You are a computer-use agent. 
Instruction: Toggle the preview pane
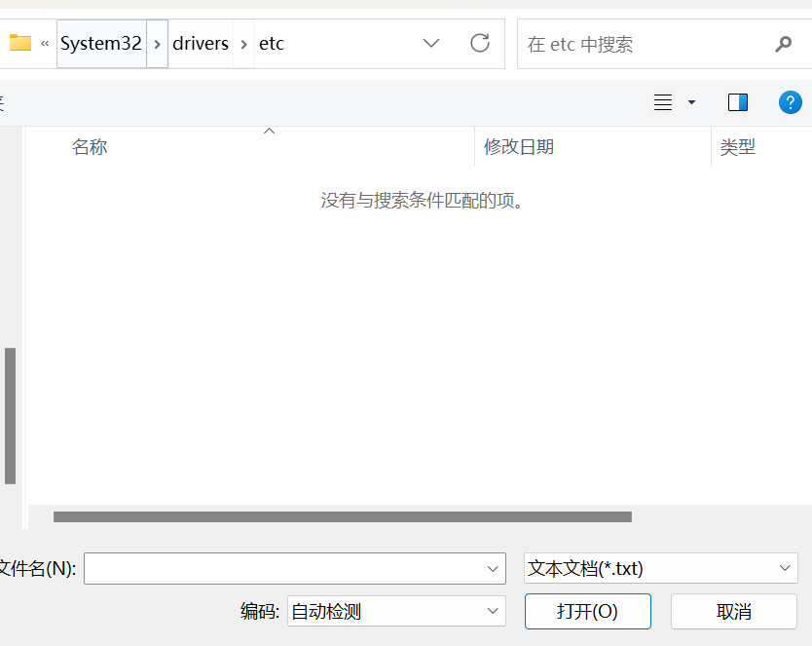coord(737,102)
